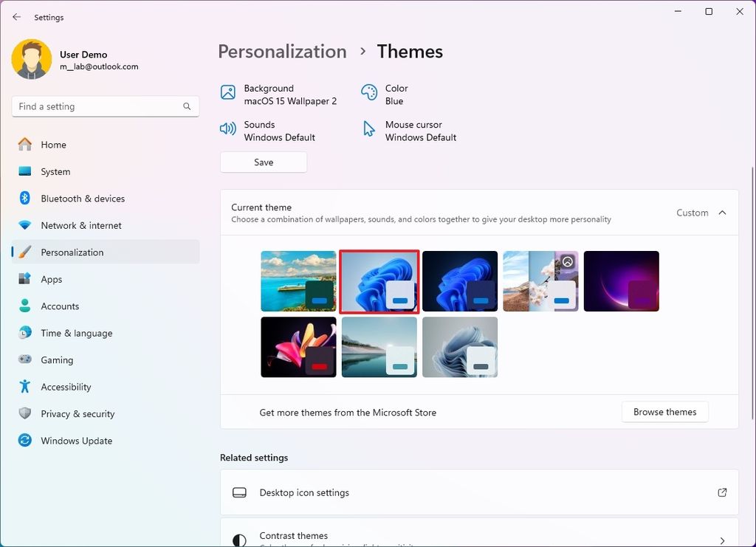This screenshot has width=756, height=547.
Task: Save the current custom theme
Action: 263,162
